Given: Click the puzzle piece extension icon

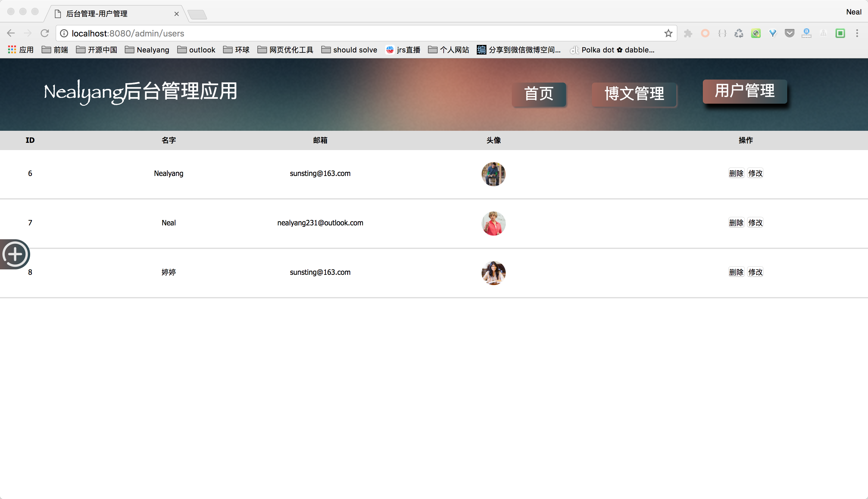Looking at the screenshot, I should (688, 33).
